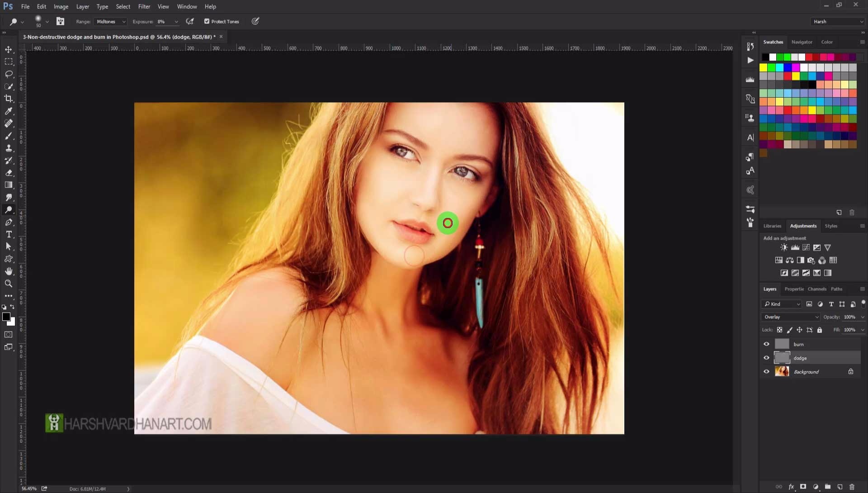Toggle Protect Tones checkbox

coord(207,21)
